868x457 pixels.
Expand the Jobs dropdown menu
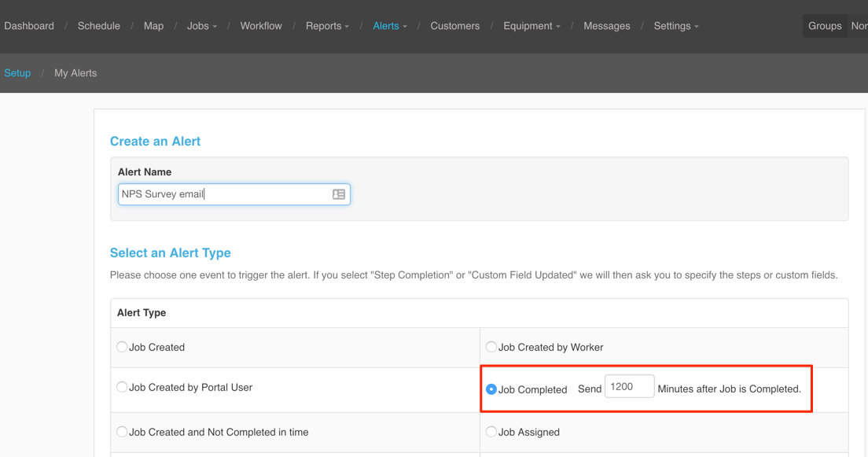202,26
